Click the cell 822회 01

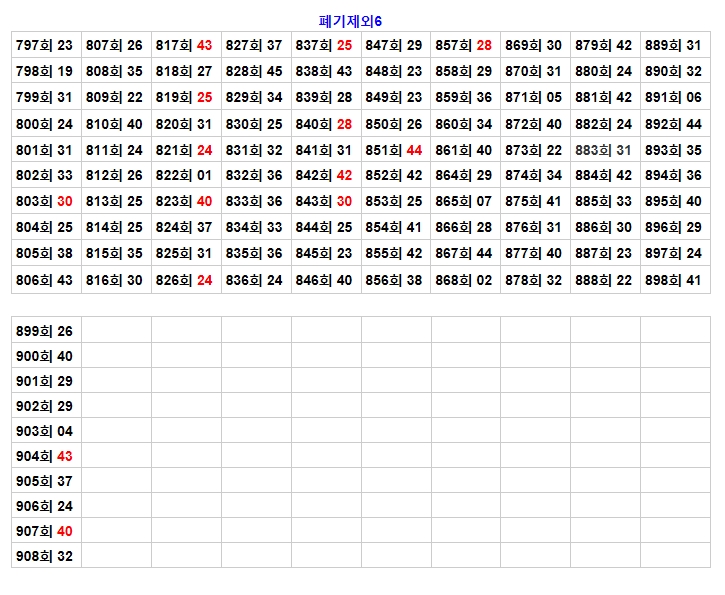pyautogui.click(x=186, y=175)
